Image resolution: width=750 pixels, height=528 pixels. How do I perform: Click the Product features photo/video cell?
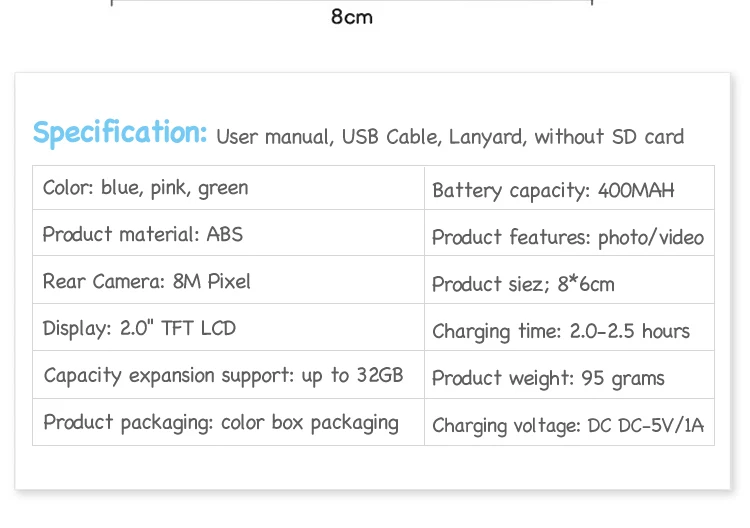(x=567, y=237)
